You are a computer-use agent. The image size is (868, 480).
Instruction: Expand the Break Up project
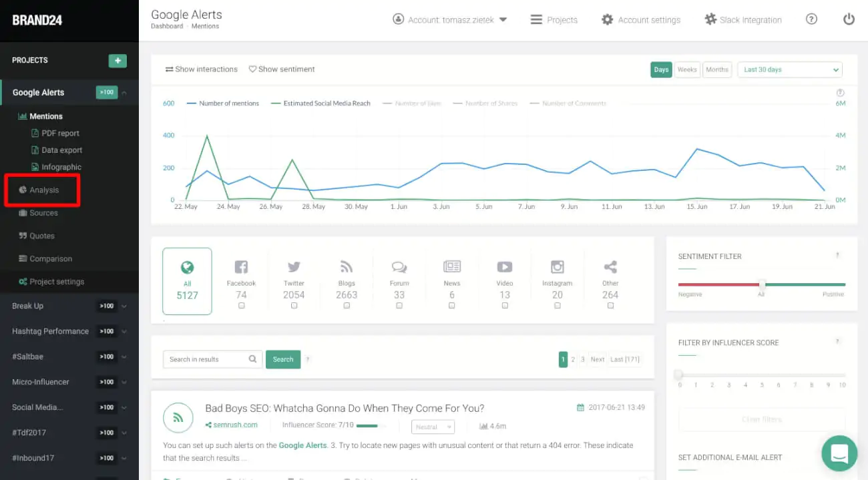click(x=27, y=306)
